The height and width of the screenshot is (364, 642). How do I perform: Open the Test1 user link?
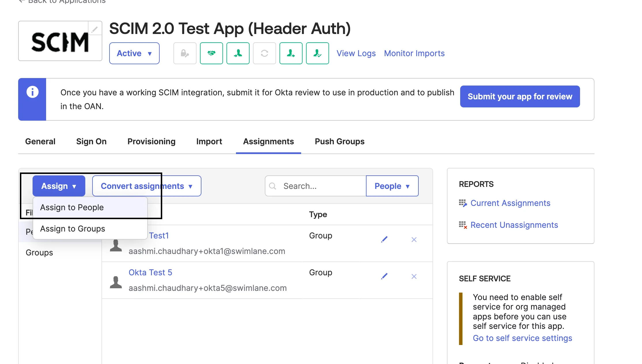[x=159, y=236]
